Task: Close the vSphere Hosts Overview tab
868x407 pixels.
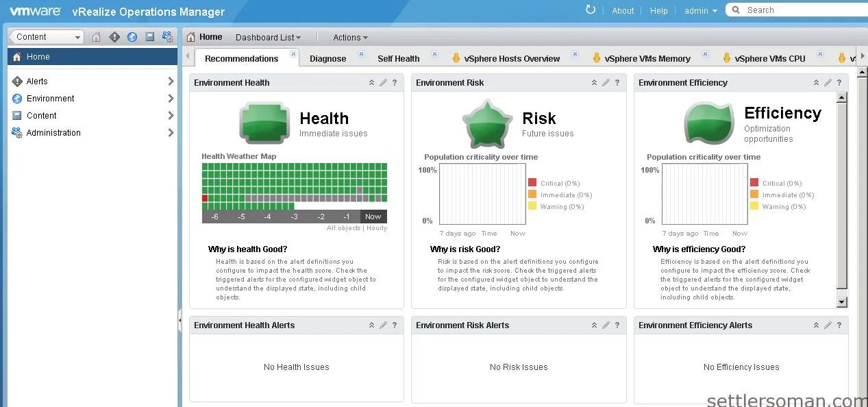Action: 575,53
